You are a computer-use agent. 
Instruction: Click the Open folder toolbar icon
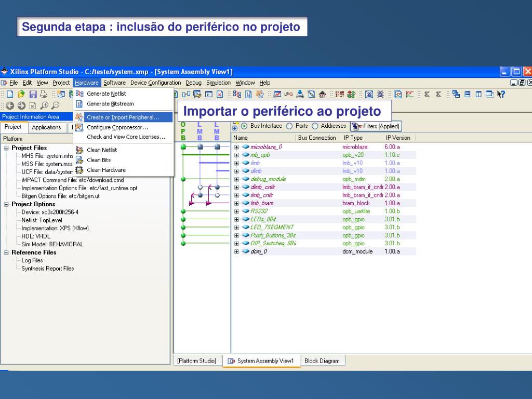click(x=21, y=95)
